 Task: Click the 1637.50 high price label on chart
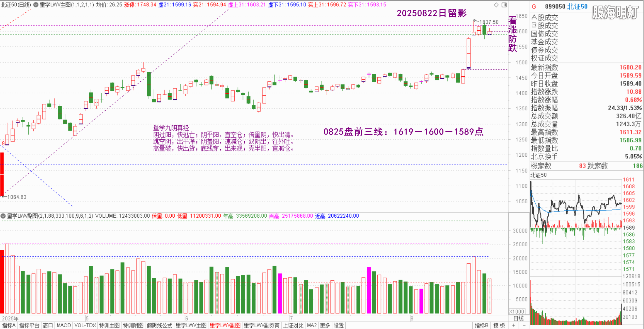tap(489, 22)
